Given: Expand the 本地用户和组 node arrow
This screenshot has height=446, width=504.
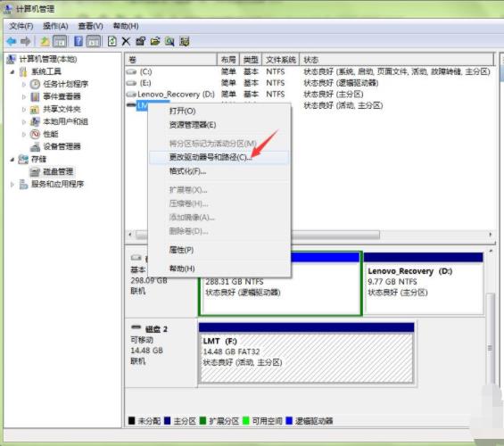Looking at the screenshot, I should pos(24,122).
